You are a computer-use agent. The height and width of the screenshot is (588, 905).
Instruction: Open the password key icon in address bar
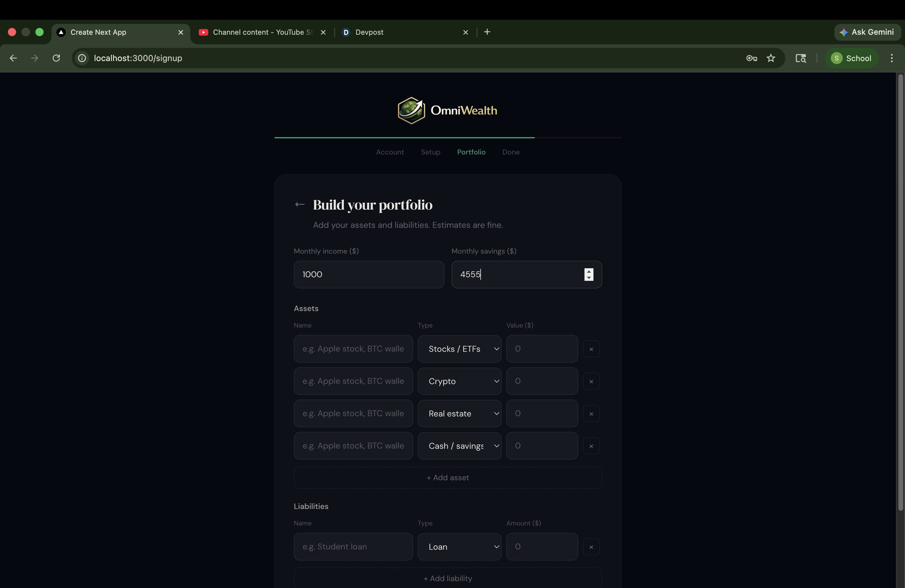(751, 58)
